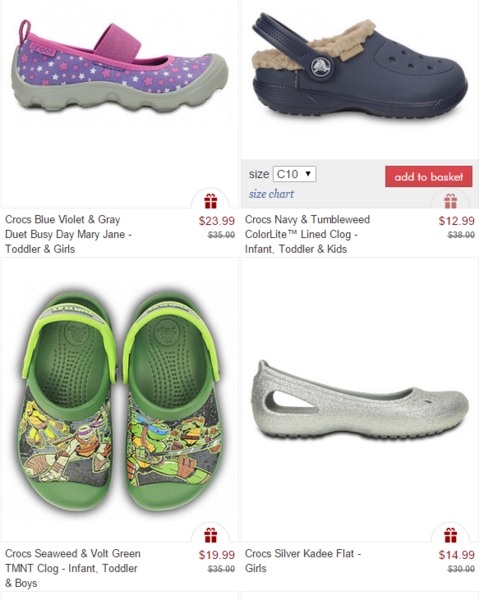
Task: Click gift icon on Mary Jane shoe
Action: (210, 201)
